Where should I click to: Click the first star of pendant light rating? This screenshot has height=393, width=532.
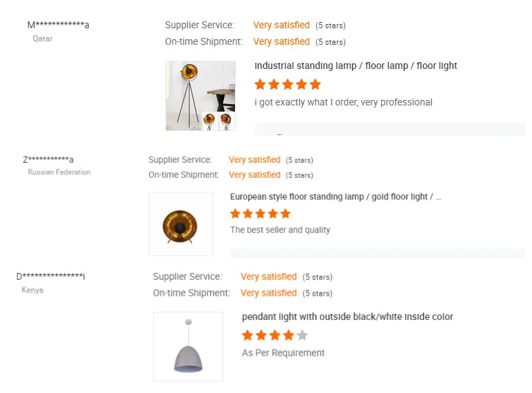(247, 336)
